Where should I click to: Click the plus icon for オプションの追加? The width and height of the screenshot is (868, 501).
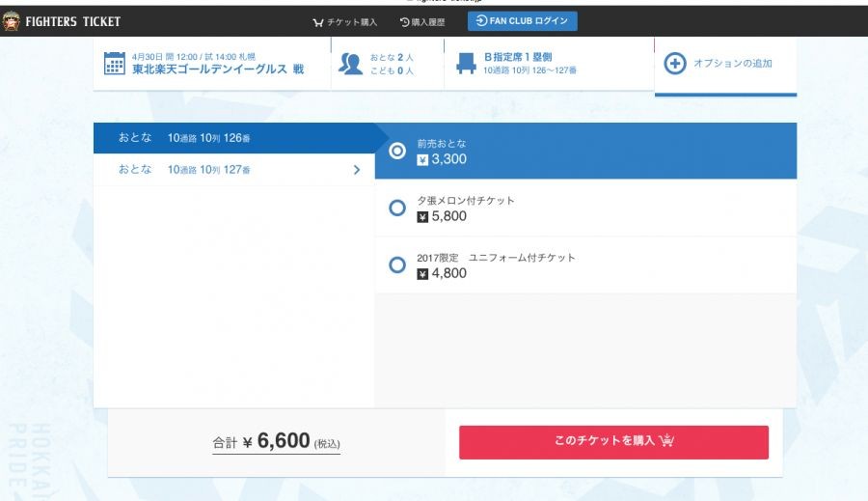coord(676,64)
